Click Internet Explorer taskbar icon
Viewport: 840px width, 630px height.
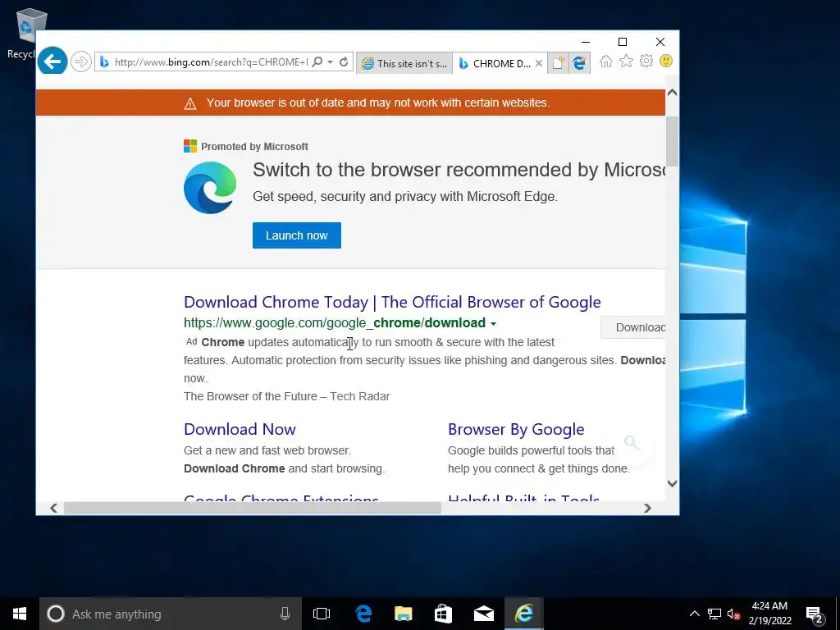(524, 614)
